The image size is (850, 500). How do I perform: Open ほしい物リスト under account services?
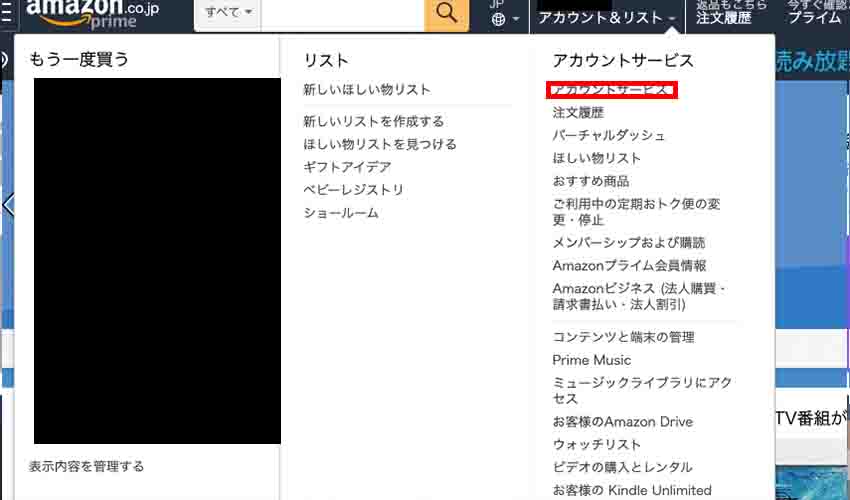(597, 158)
